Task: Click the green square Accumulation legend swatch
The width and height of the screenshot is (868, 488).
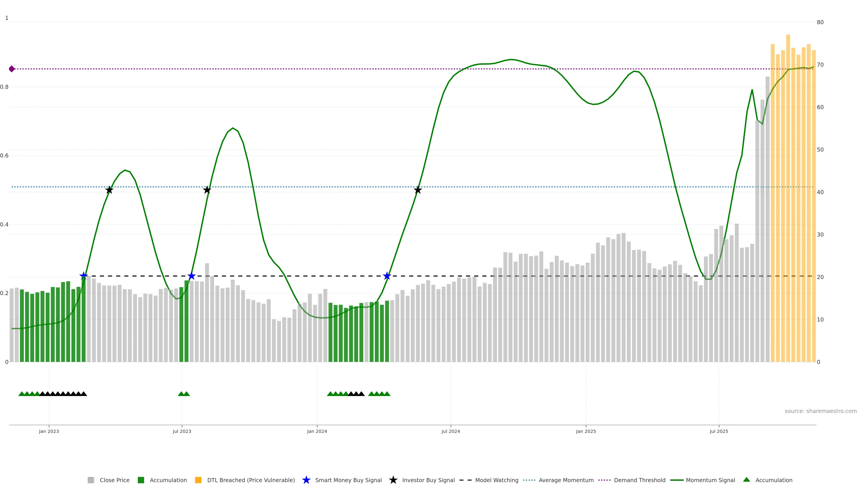Action: [x=141, y=480]
